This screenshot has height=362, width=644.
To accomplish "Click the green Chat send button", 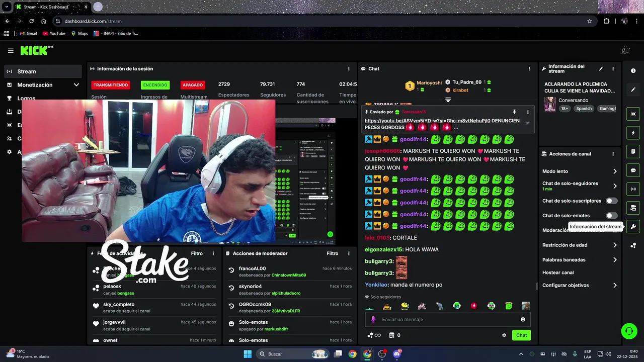I will point(521,335).
